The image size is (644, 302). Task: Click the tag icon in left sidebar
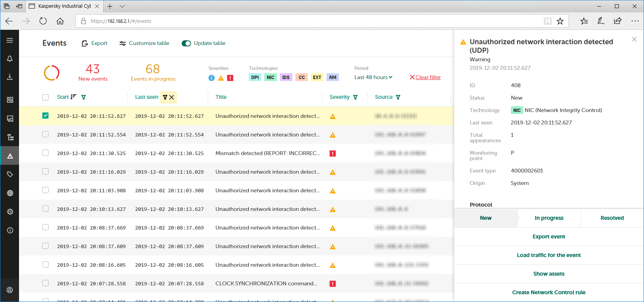[x=10, y=174]
